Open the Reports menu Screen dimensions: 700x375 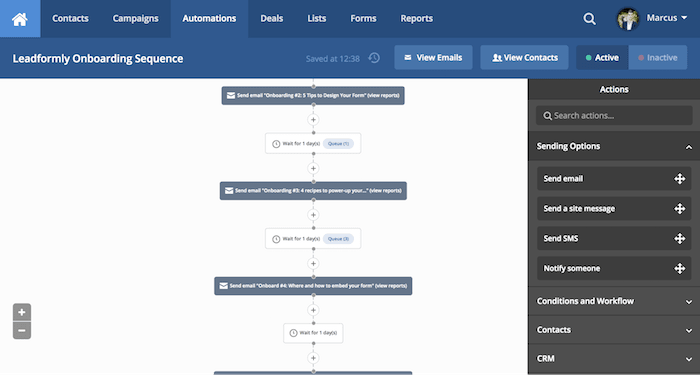(417, 19)
